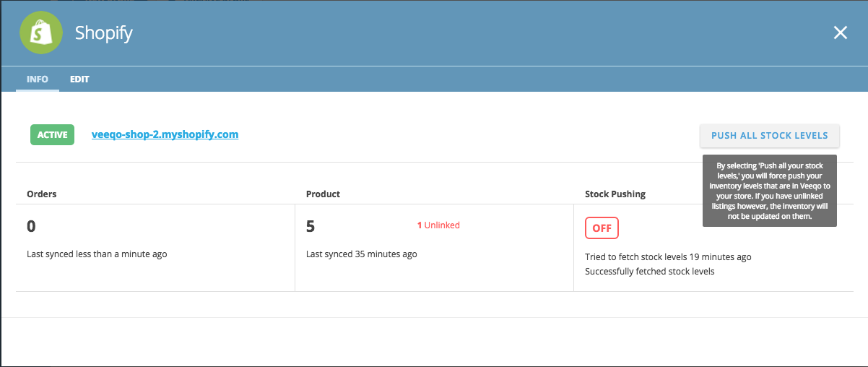Click the ACTIVE status badge
868x367 pixels.
52,135
